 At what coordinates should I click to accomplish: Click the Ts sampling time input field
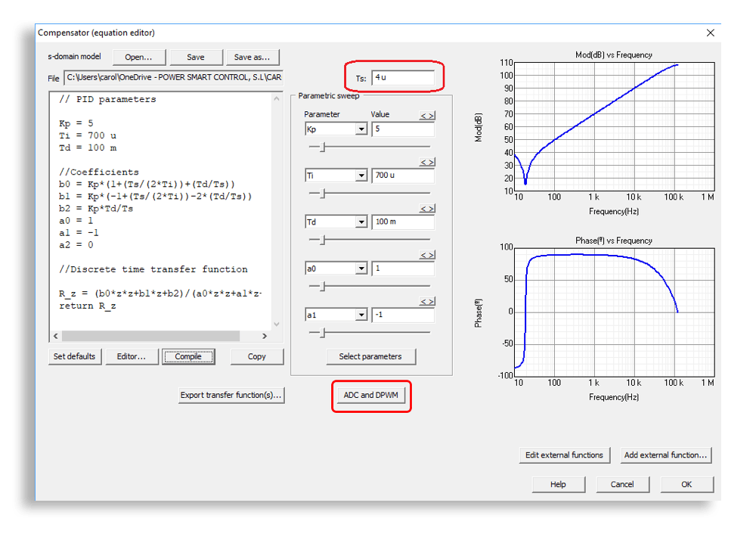[402, 78]
